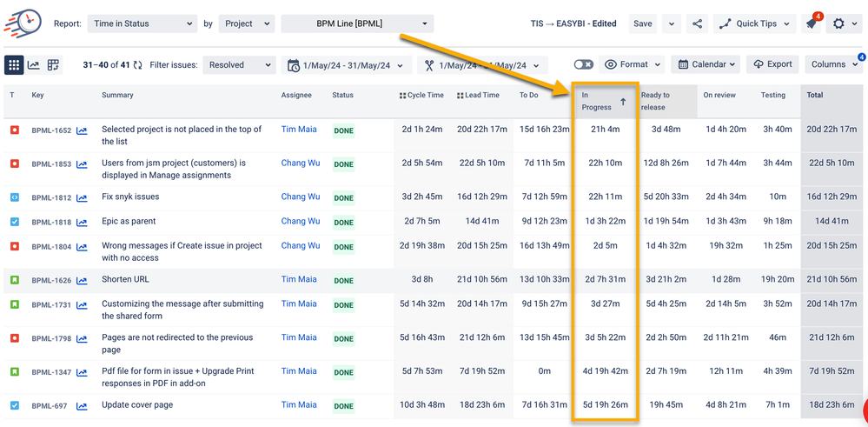
Task: Switch to grid table view
Action: click(x=14, y=65)
